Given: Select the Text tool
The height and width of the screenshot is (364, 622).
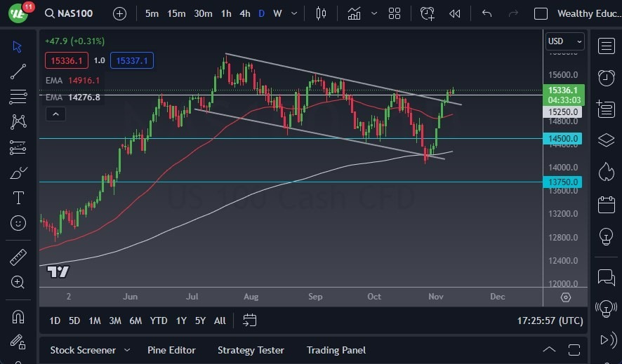Looking at the screenshot, I should click(x=18, y=198).
